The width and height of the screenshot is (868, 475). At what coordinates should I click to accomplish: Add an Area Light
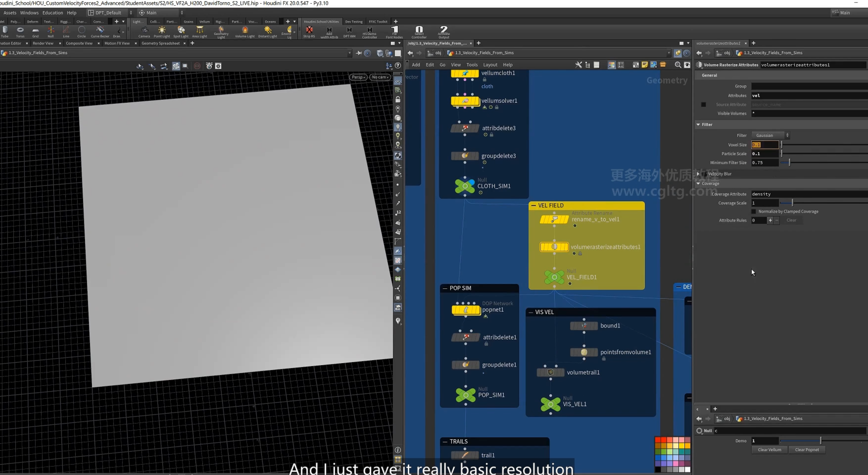pos(199,32)
